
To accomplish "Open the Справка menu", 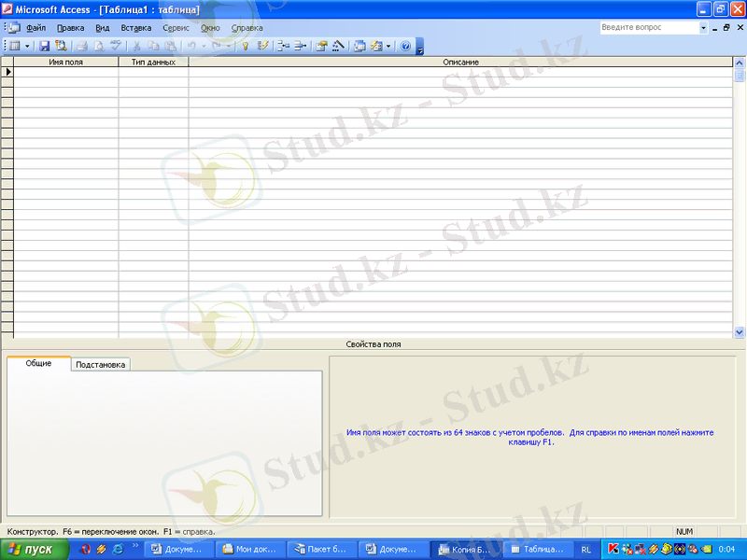I will tap(247, 28).
